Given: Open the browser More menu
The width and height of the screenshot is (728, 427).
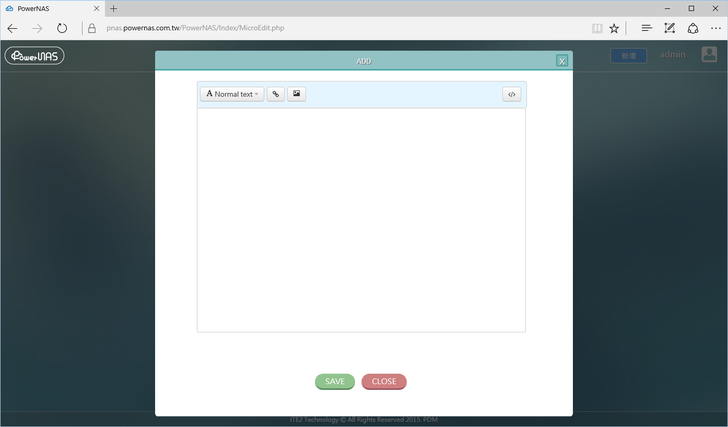Looking at the screenshot, I should (715, 28).
